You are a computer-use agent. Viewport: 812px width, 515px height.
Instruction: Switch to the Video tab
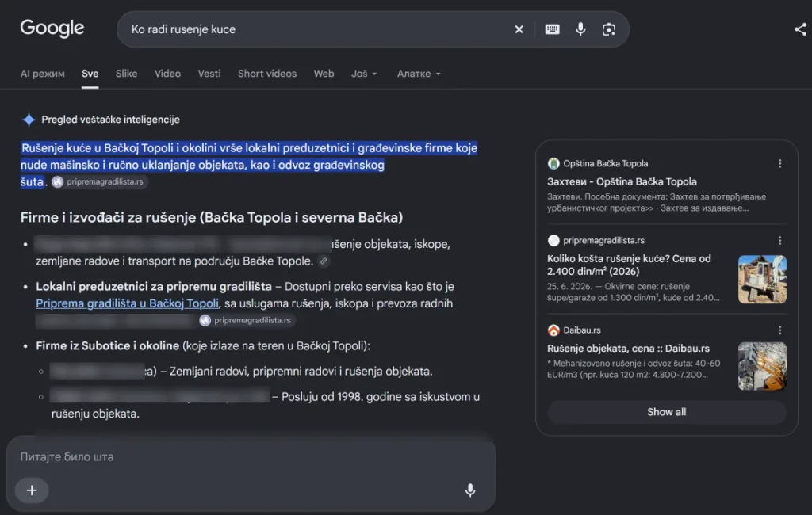point(167,74)
